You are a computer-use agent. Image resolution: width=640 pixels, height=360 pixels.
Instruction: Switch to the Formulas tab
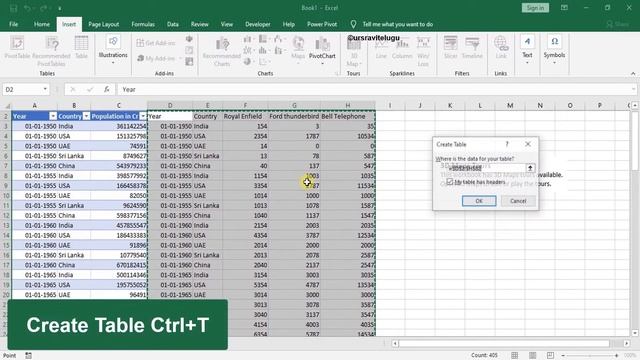point(143,24)
